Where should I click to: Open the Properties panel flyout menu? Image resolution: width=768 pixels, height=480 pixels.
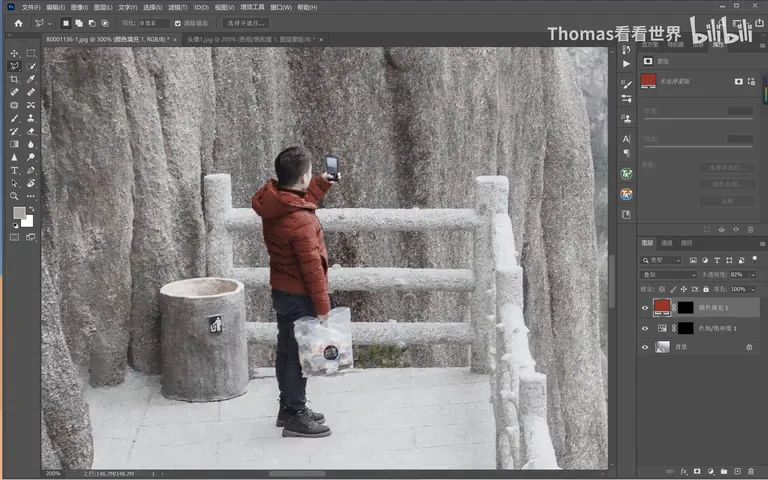(763, 45)
